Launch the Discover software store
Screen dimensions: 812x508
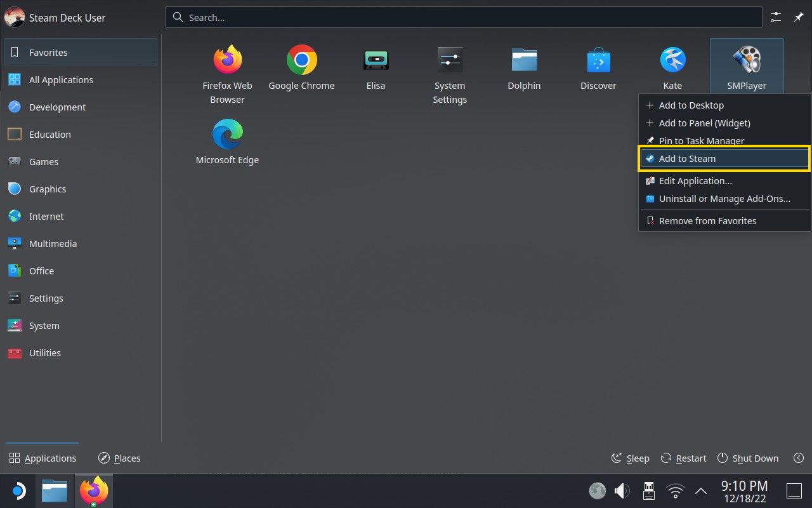[x=598, y=60]
